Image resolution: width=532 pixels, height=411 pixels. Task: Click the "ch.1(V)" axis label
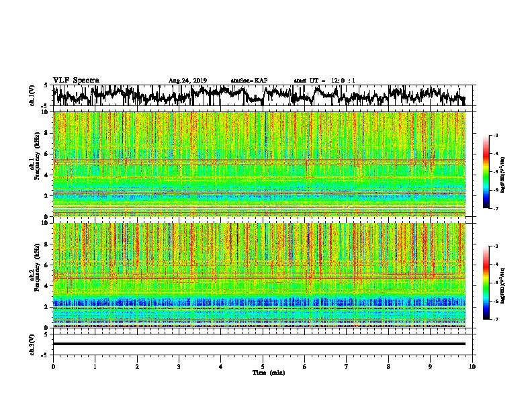tap(32, 95)
